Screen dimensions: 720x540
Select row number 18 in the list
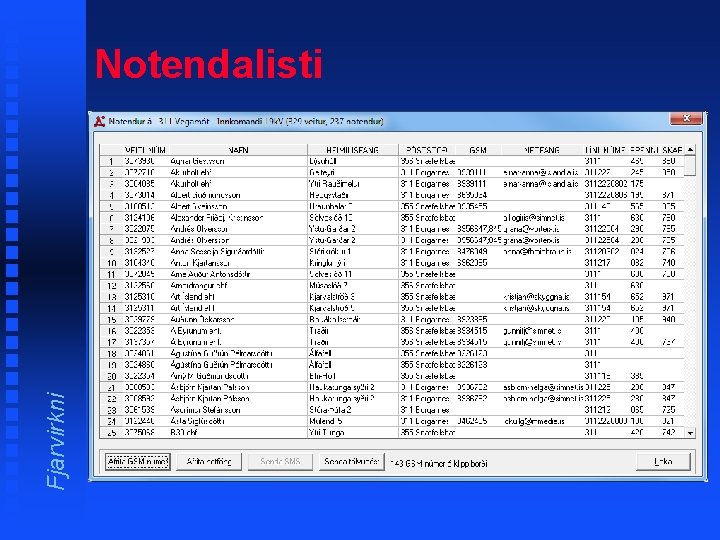click(x=111, y=354)
